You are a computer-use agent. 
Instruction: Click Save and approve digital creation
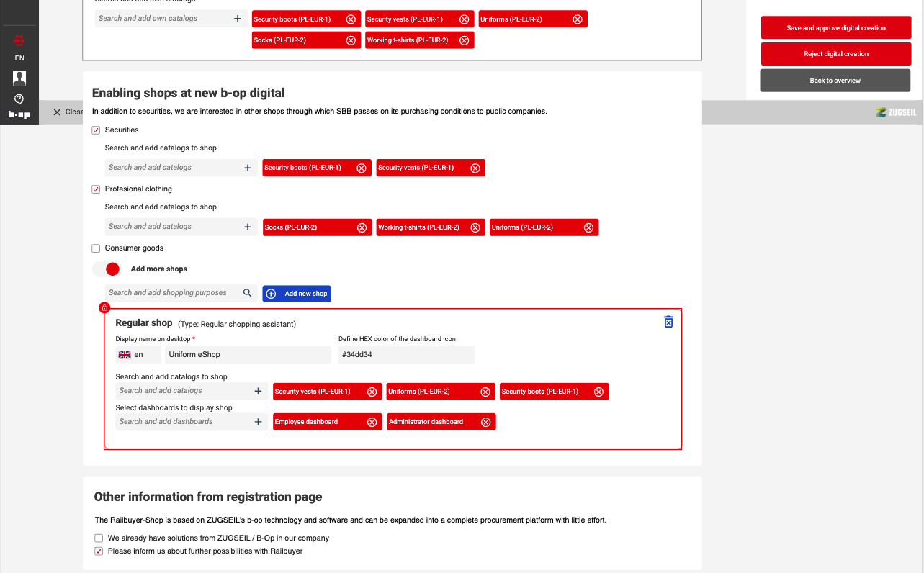click(835, 28)
